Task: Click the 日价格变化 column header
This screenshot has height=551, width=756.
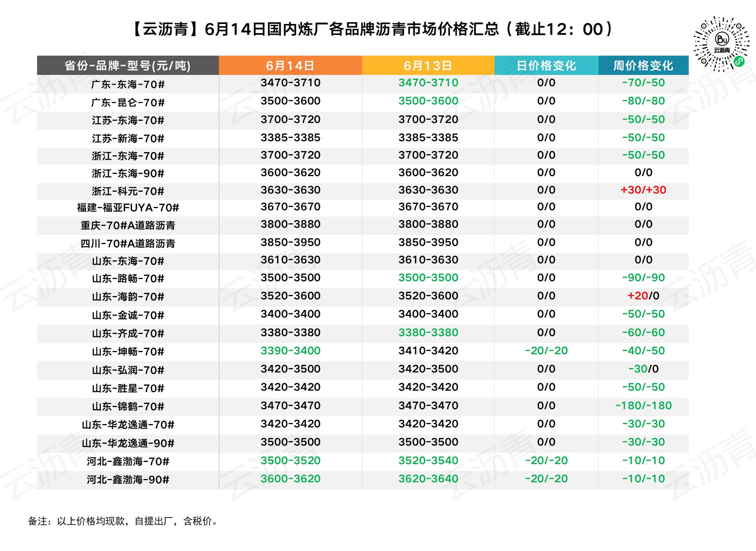Action: pyautogui.click(x=546, y=65)
